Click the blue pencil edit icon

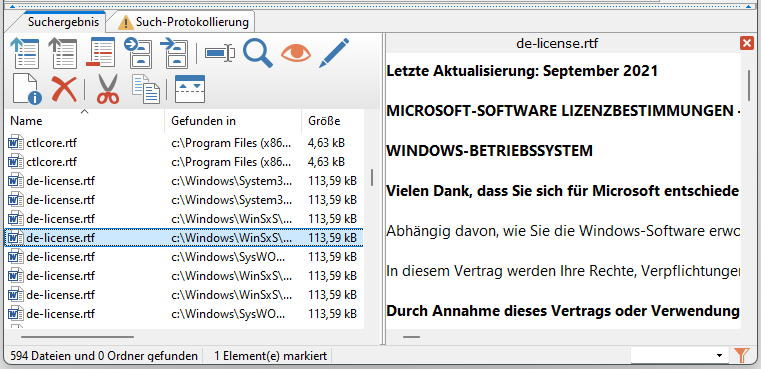pyautogui.click(x=334, y=52)
